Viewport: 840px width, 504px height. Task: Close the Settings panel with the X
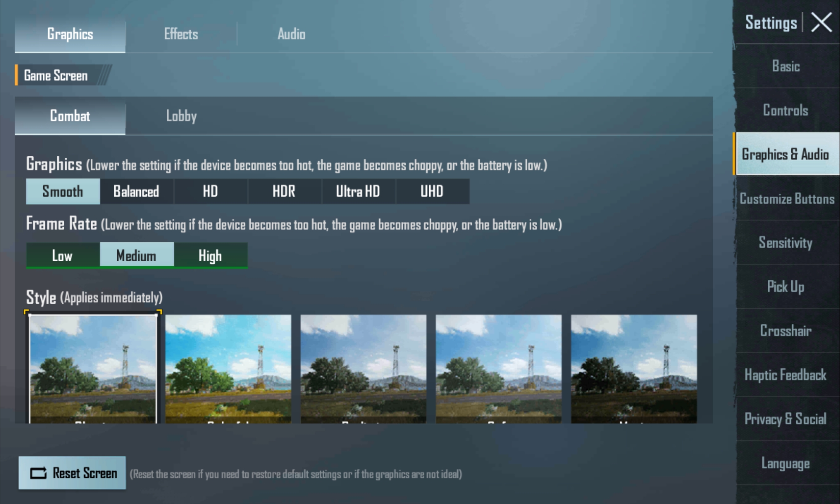click(x=821, y=22)
